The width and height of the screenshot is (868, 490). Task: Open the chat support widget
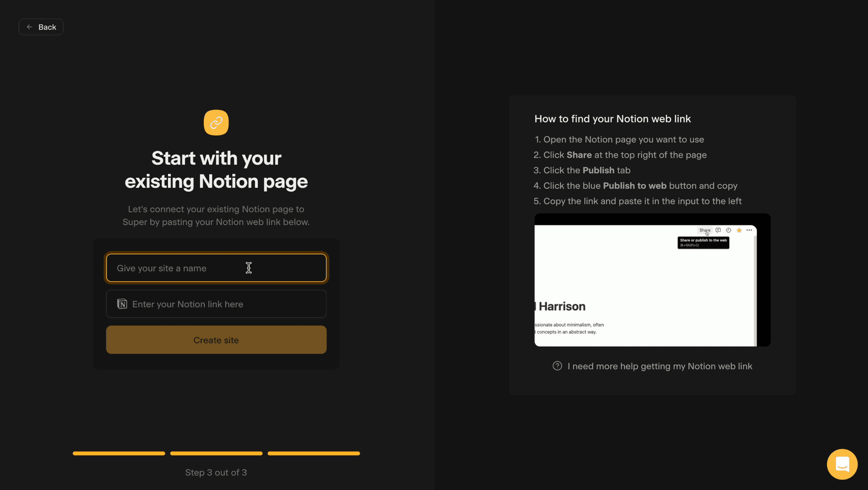tap(842, 464)
